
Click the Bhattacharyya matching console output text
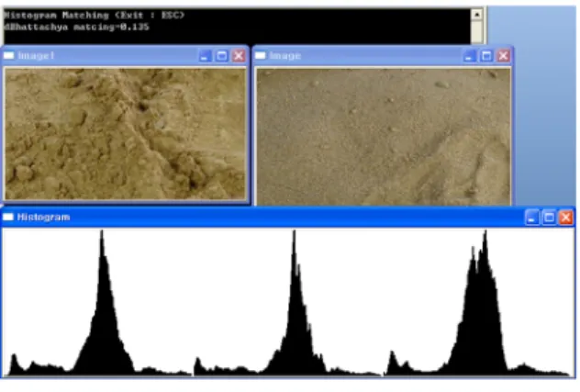coord(76,27)
